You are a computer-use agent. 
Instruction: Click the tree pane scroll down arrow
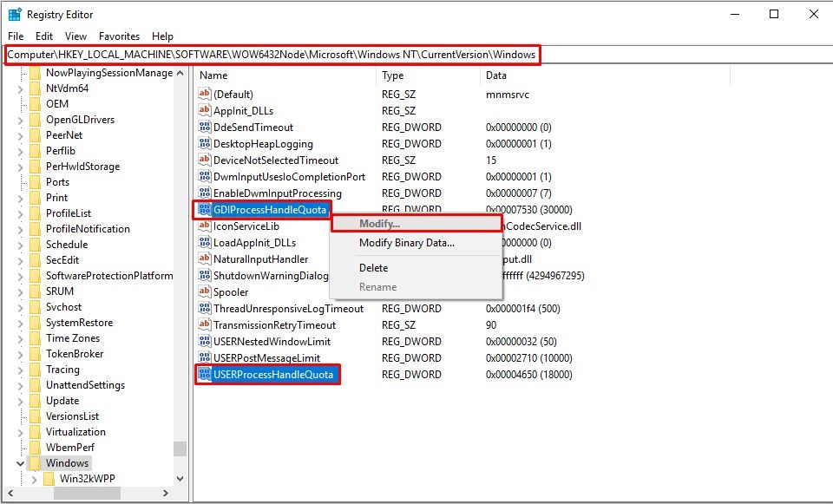coord(180,478)
